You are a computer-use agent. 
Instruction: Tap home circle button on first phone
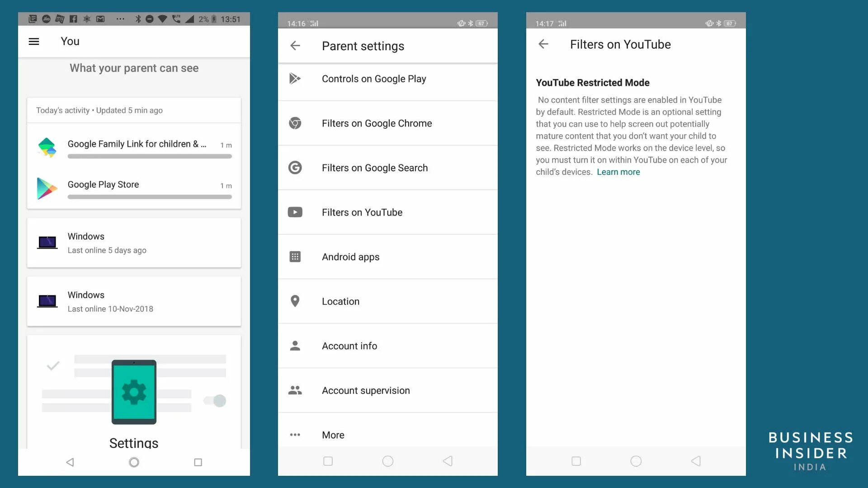coord(134,462)
